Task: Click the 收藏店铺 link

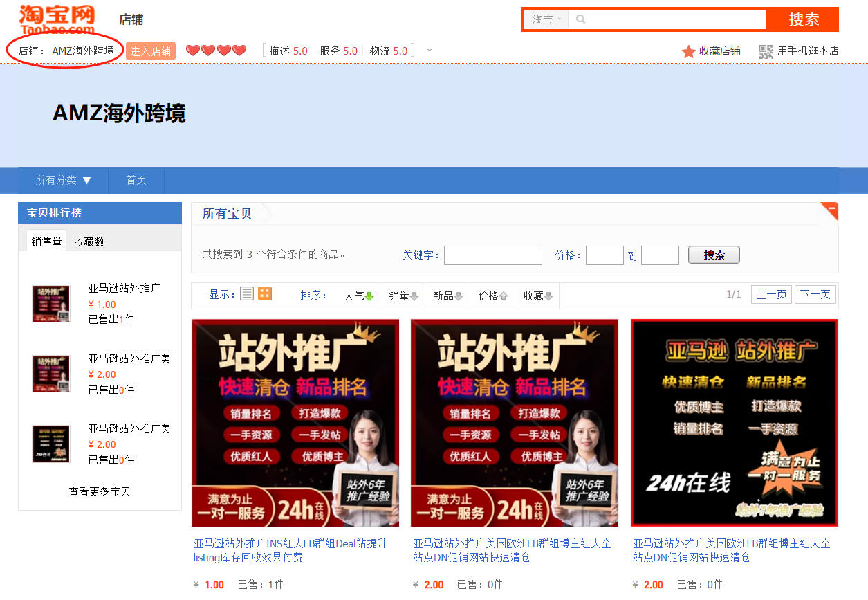Action: 719,51
